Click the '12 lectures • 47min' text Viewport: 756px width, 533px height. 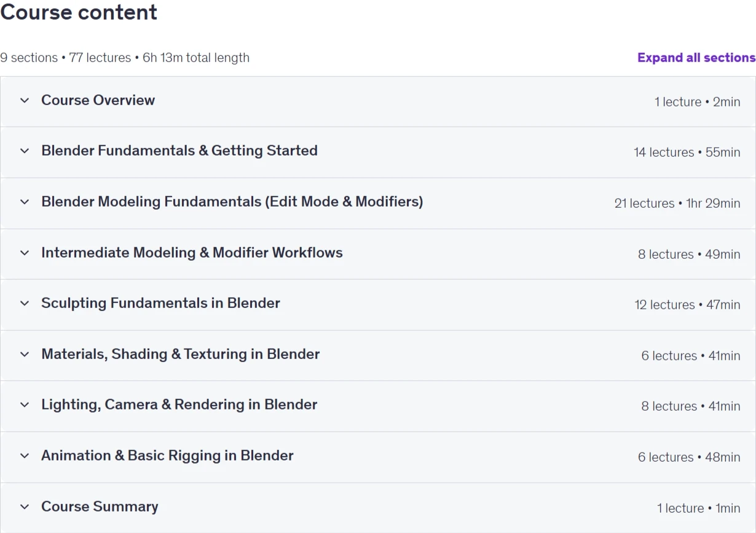click(688, 305)
